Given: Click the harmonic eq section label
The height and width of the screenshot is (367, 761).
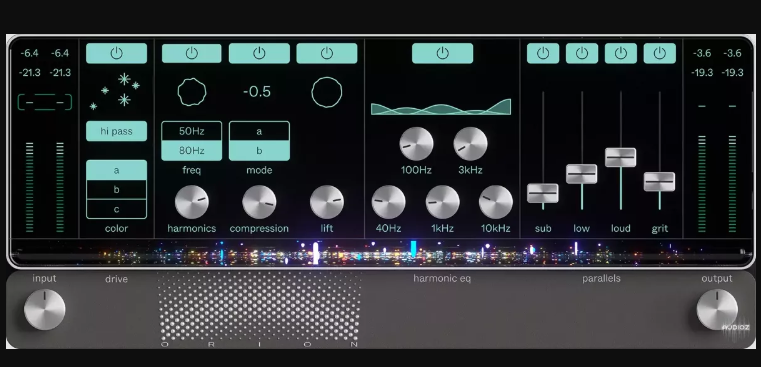Looking at the screenshot, I should tap(442, 279).
